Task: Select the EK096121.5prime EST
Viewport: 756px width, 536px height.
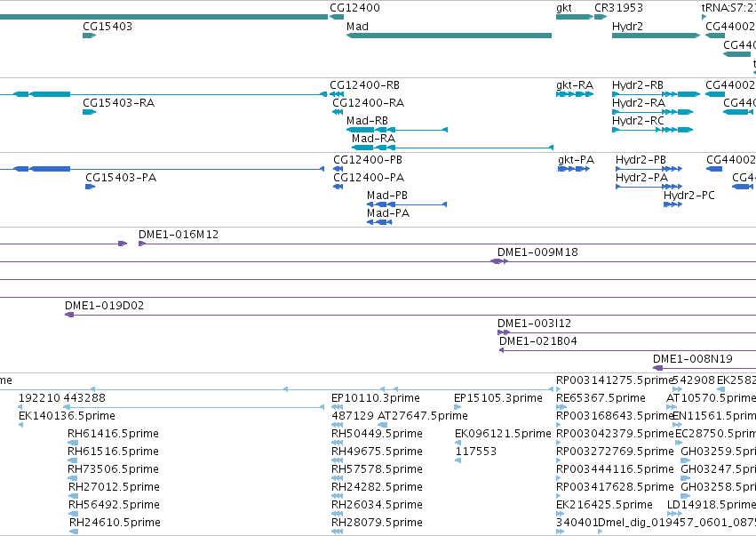Action: (x=458, y=443)
